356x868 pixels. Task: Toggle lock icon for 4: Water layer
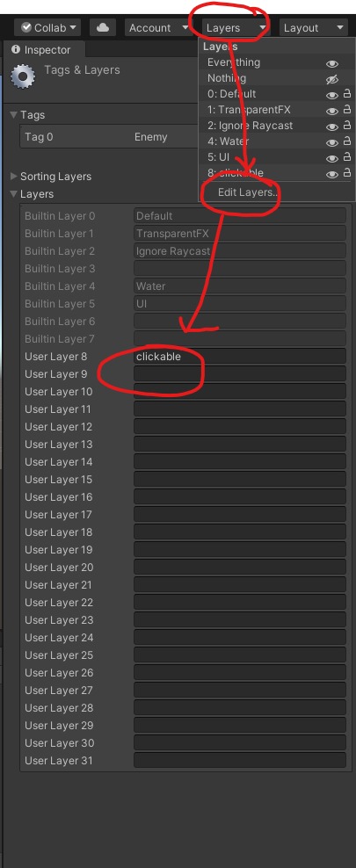(347, 142)
